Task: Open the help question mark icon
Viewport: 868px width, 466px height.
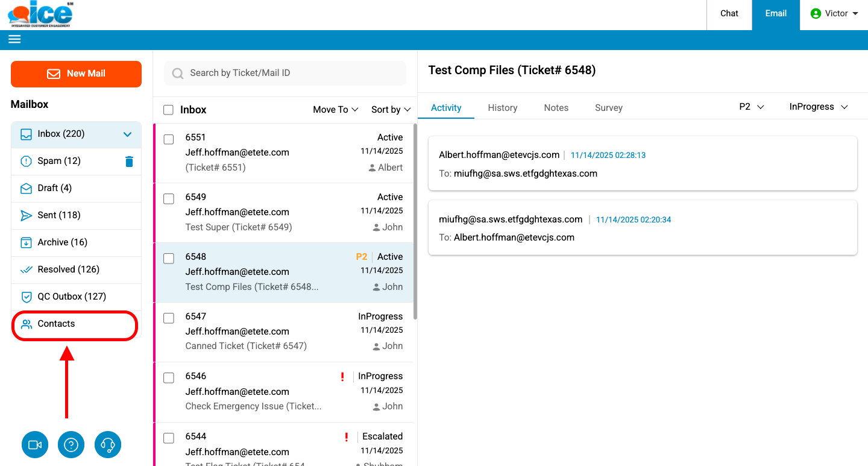Action: click(x=71, y=445)
